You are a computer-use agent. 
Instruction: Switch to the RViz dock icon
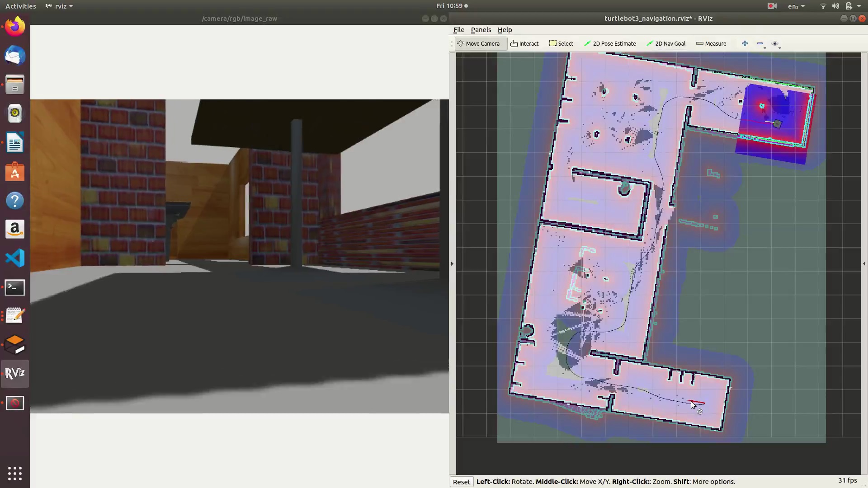pyautogui.click(x=15, y=374)
